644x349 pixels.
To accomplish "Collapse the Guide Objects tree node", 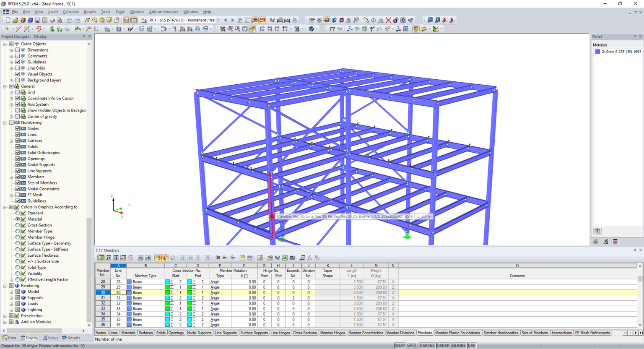I will [x=5, y=44].
